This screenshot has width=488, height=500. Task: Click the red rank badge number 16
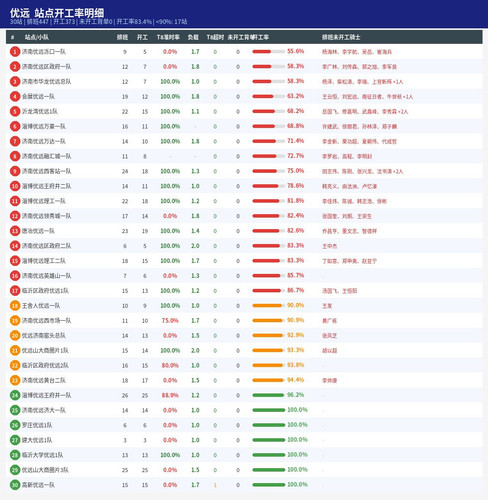coord(15,276)
